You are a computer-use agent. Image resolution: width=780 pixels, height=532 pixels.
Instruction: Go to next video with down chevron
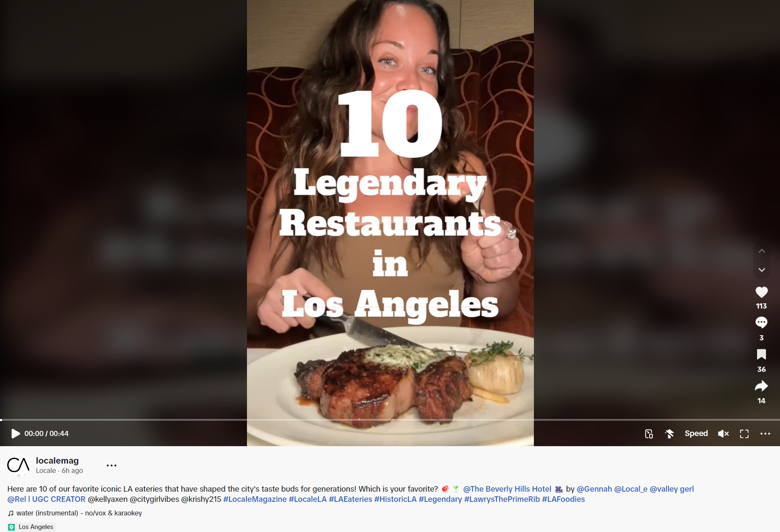(762, 270)
